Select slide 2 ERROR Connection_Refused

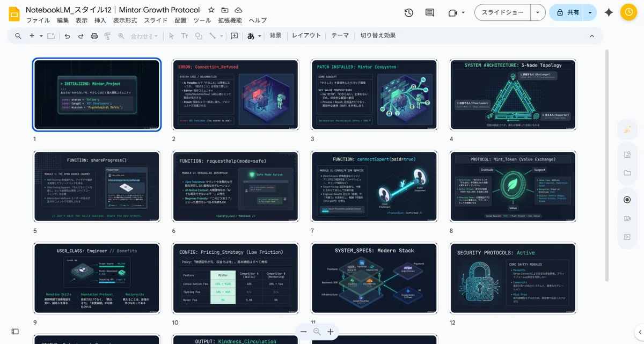(235, 94)
